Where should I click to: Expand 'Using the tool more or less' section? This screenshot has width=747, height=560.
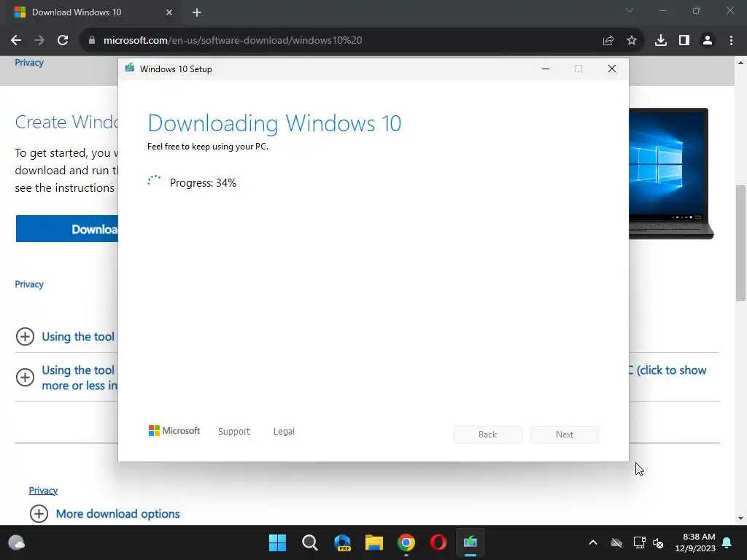25,377
